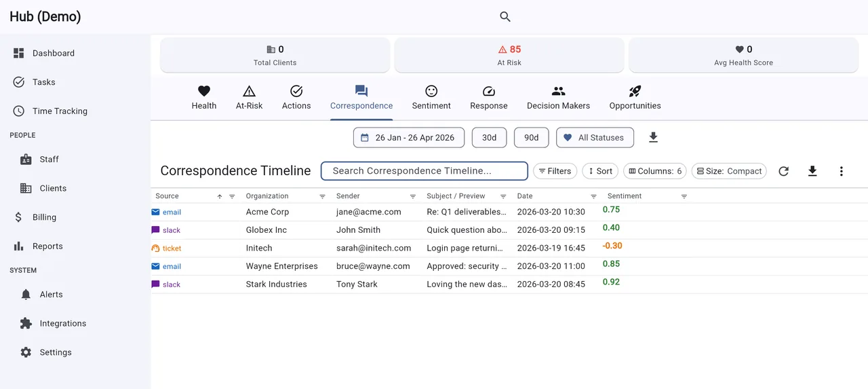
Task: Click the Date column header
Action: point(525,196)
